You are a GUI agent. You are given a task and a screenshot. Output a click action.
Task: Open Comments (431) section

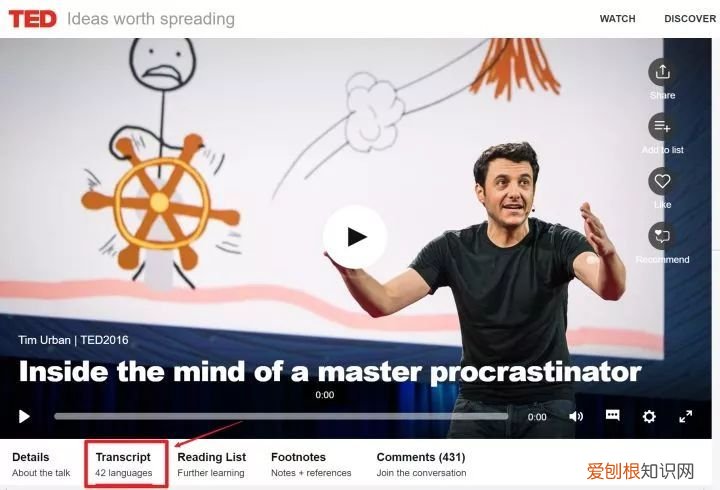pyautogui.click(x=421, y=464)
